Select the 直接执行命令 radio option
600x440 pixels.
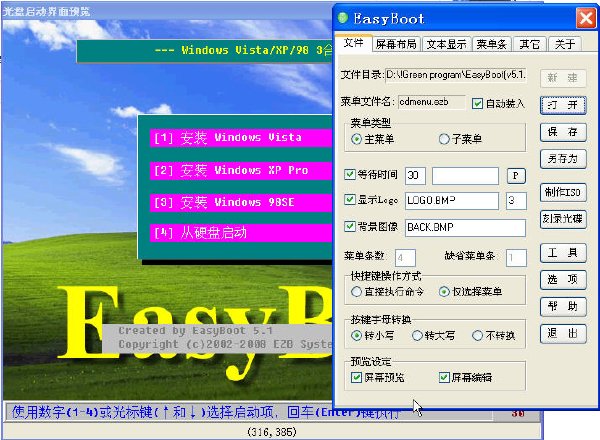coord(356,292)
